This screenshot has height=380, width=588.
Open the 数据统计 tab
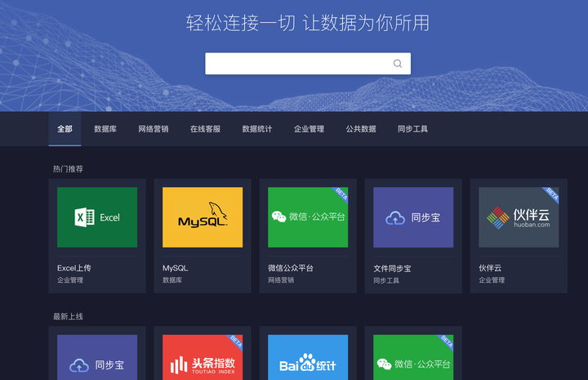257,129
